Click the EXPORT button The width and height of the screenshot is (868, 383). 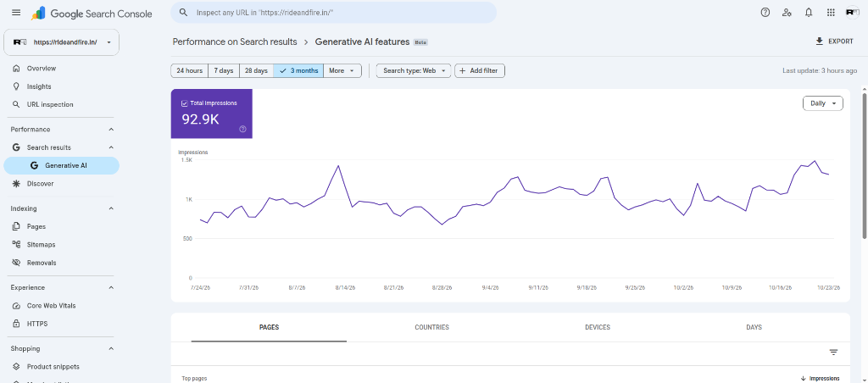[834, 42]
